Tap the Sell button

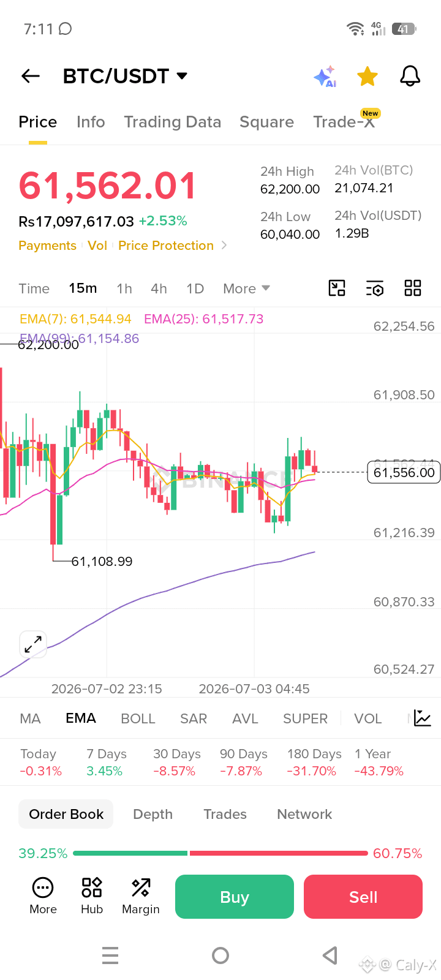click(x=363, y=897)
